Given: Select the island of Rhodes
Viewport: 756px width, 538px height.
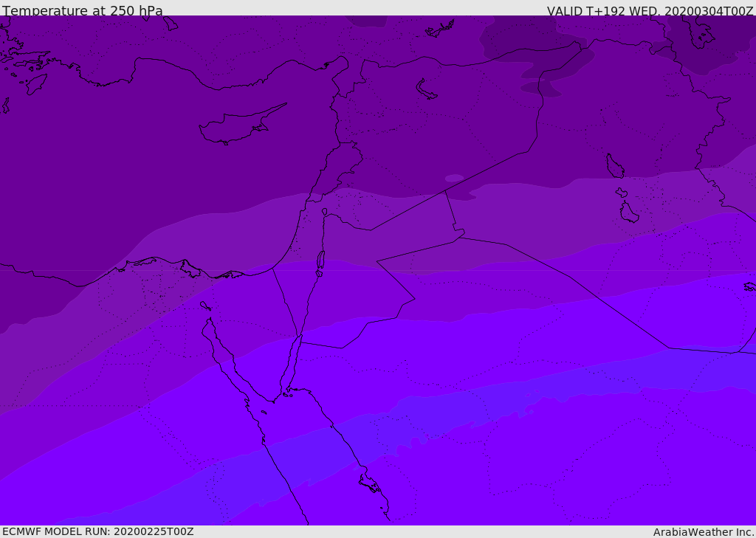Looking at the screenshot, I should pos(35,83).
